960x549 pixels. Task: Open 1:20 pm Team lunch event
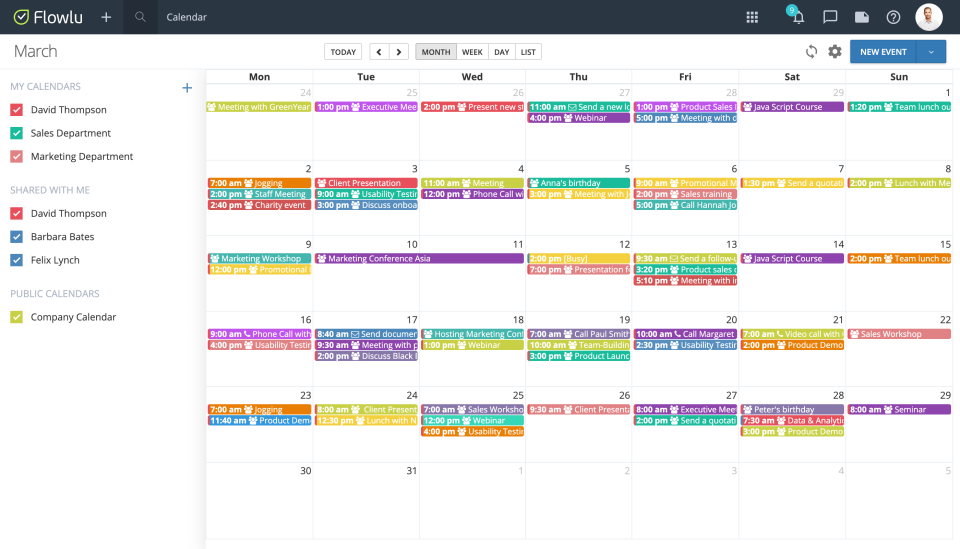[899, 106]
